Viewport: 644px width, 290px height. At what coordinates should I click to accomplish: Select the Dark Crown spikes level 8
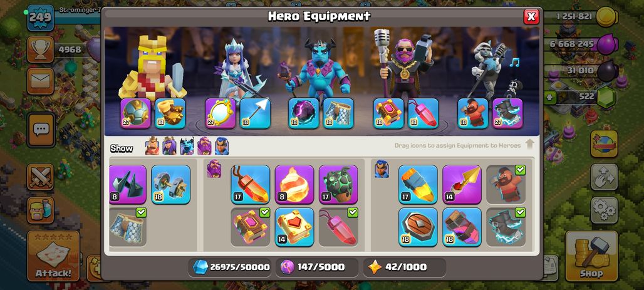pos(127,184)
